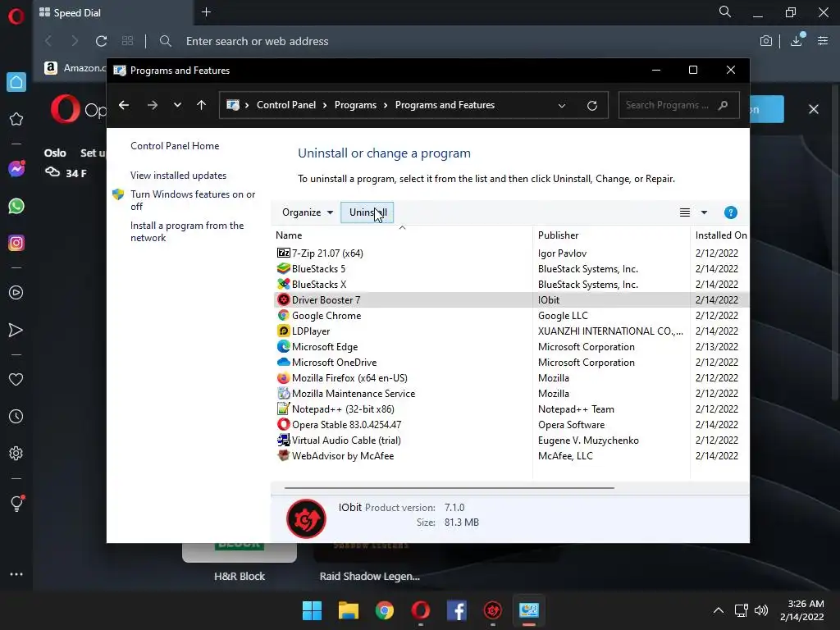840x630 pixels.
Task: Open View installed updates link
Action: (x=178, y=176)
